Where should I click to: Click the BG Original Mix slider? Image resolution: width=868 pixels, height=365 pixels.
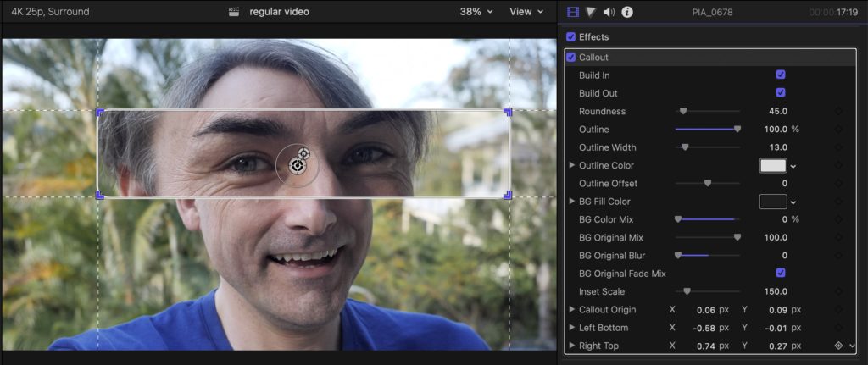point(708,237)
